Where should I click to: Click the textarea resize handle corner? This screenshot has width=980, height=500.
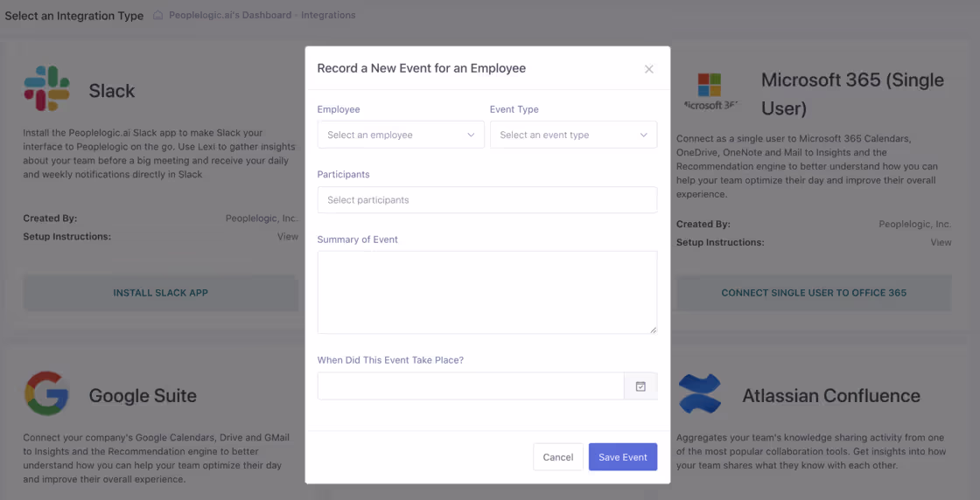653,330
